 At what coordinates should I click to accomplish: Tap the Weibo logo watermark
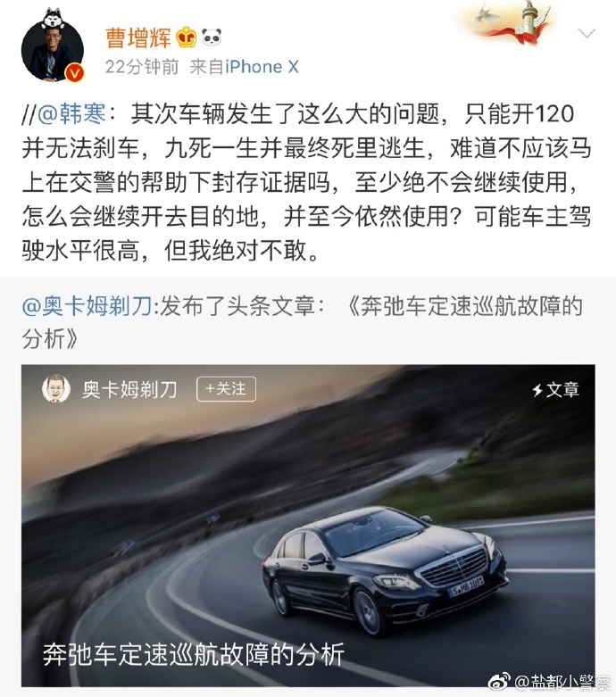499,681
